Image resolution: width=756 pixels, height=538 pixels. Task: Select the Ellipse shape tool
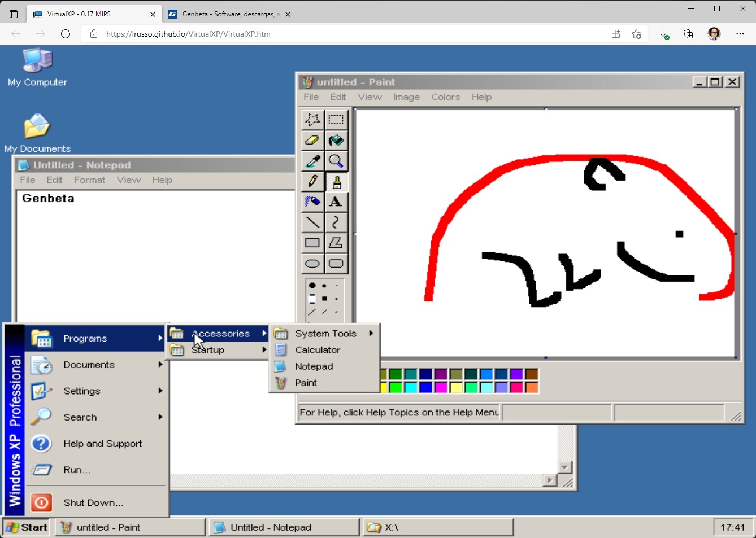click(312, 263)
